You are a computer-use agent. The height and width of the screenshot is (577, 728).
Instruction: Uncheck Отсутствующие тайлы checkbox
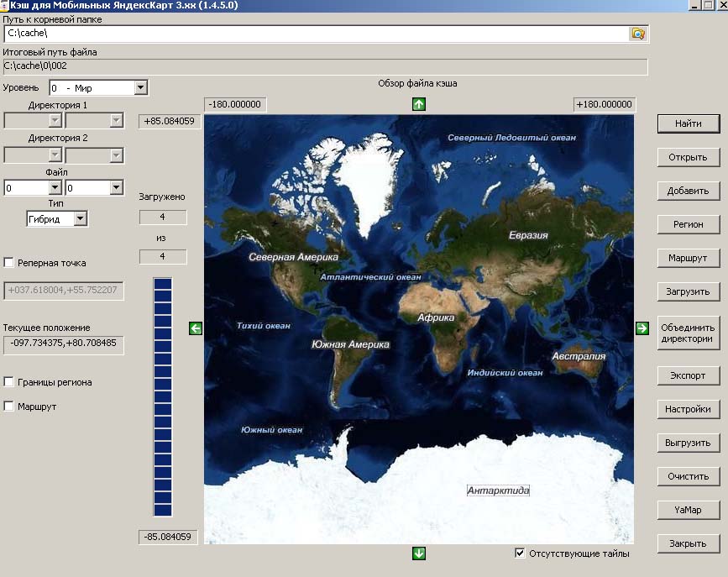[x=521, y=553]
